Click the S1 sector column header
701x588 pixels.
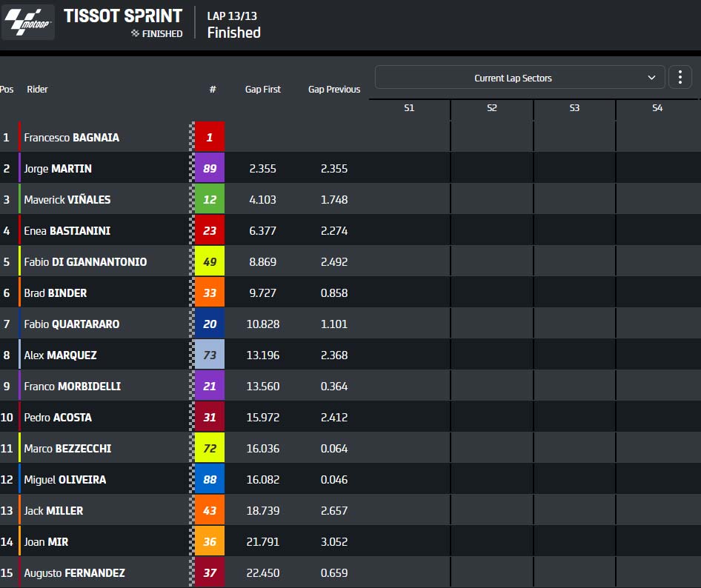coord(409,107)
